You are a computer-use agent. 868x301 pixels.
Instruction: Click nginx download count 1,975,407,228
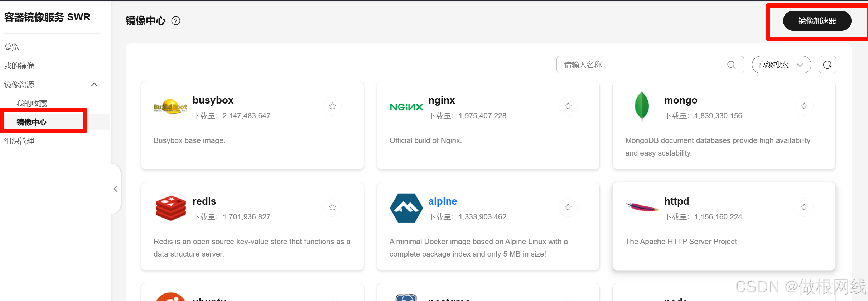482,116
